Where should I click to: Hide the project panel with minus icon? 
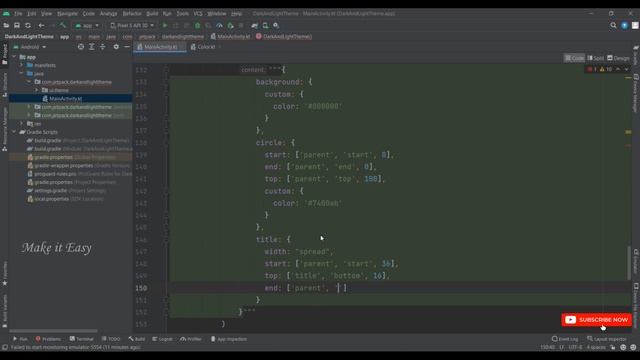(127, 47)
